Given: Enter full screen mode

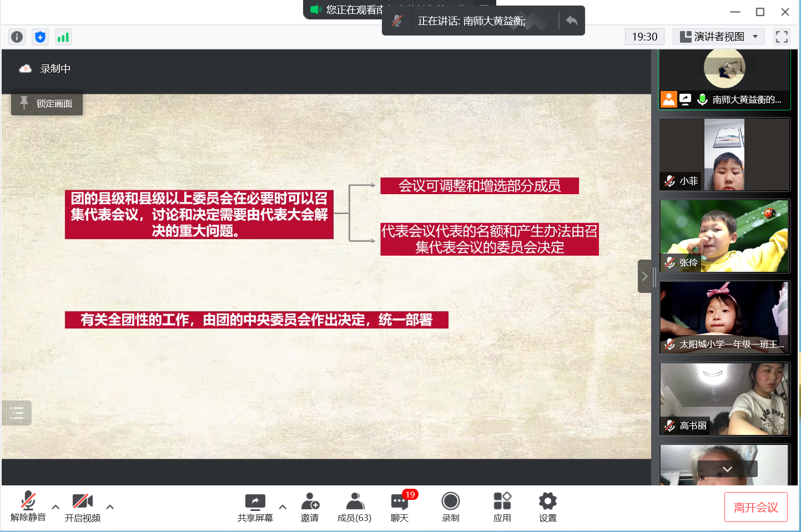Looking at the screenshot, I should pyautogui.click(x=782, y=37).
